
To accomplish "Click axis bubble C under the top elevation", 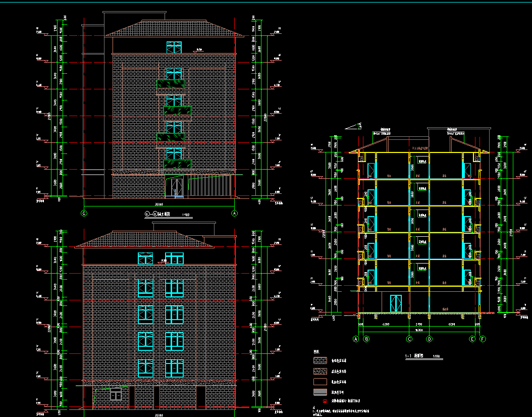I will pyautogui.click(x=84, y=214).
